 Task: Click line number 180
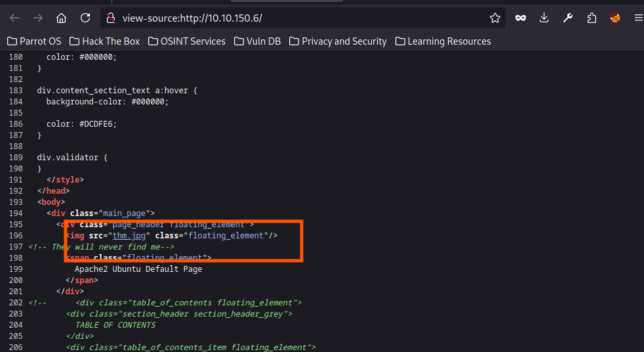coord(16,57)
